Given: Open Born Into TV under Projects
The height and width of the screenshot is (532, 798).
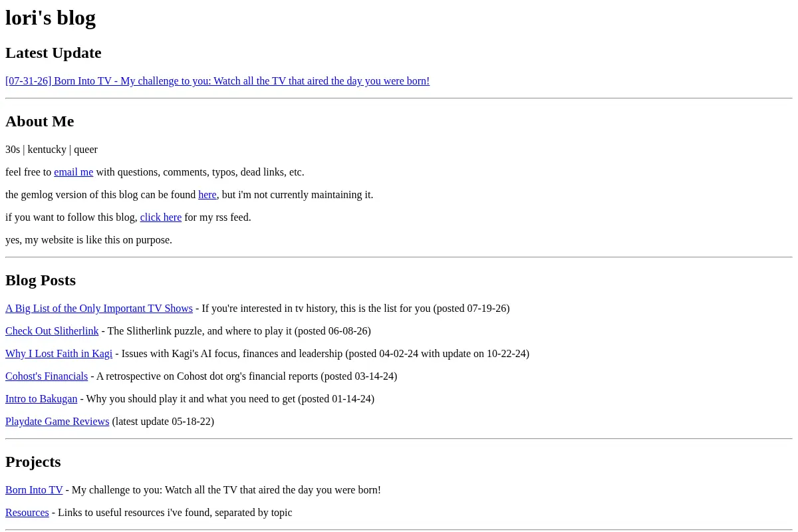Looking at the screenshot, I should 34,490.
